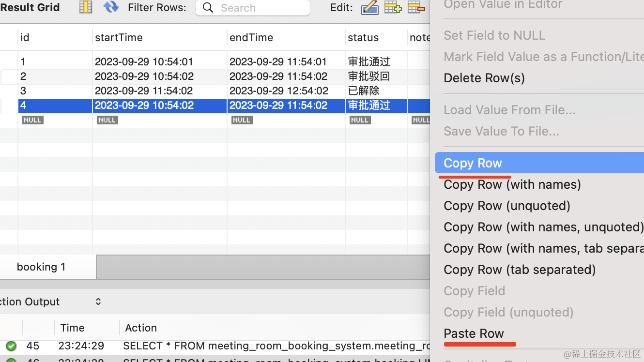Screen dimensions: 644x362
Task: Refresh the result grid data
Action: [x=111, y=7]
